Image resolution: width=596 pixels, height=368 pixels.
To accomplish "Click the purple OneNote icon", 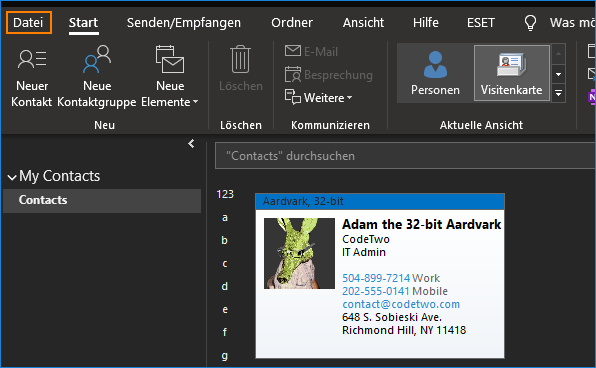I will pos(592,97).
